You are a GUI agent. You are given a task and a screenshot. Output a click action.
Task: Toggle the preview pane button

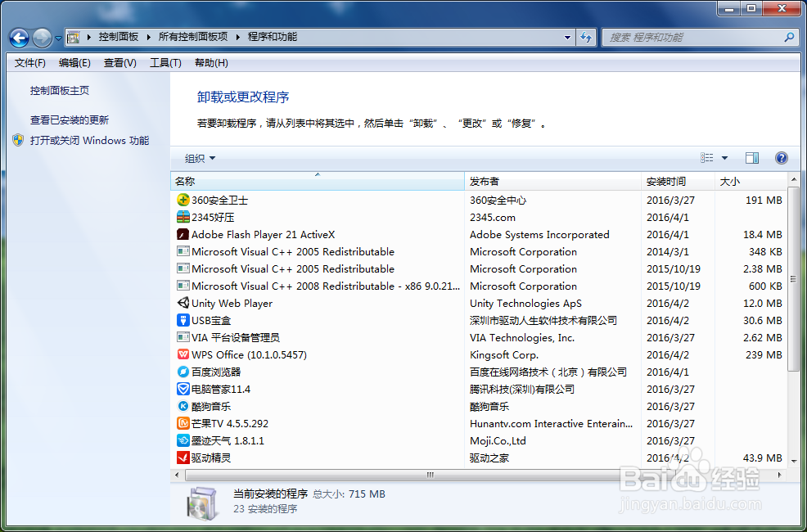pos(752,158)
